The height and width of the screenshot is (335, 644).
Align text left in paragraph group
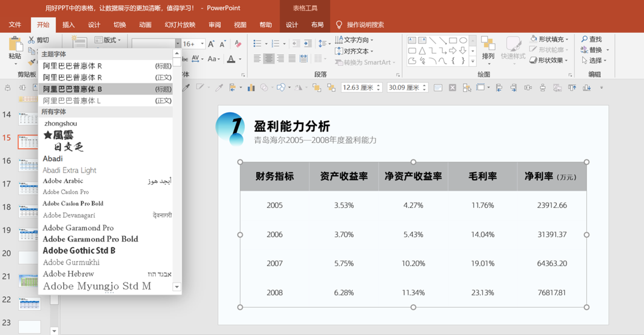[257, 59]
